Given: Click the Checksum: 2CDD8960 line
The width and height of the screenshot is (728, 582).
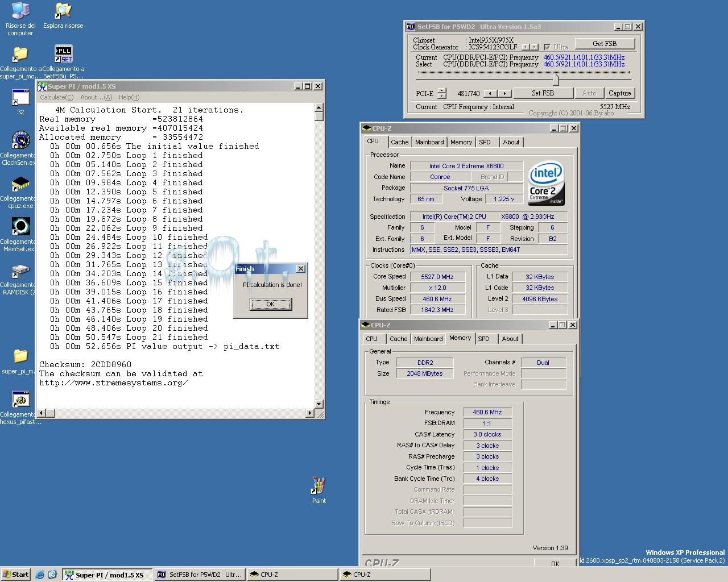Looking at the screenshot, I should click(85, 364).
